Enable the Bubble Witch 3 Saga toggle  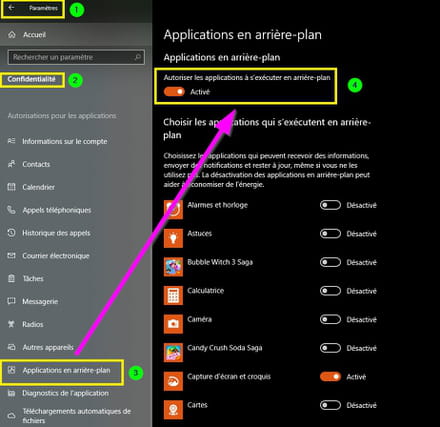pos(330,262)
